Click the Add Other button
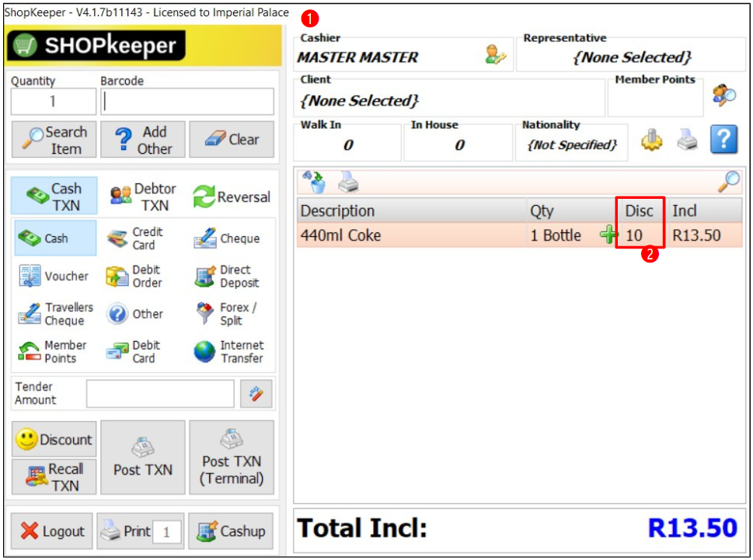The image size is (753, 560). coord(143,140)
